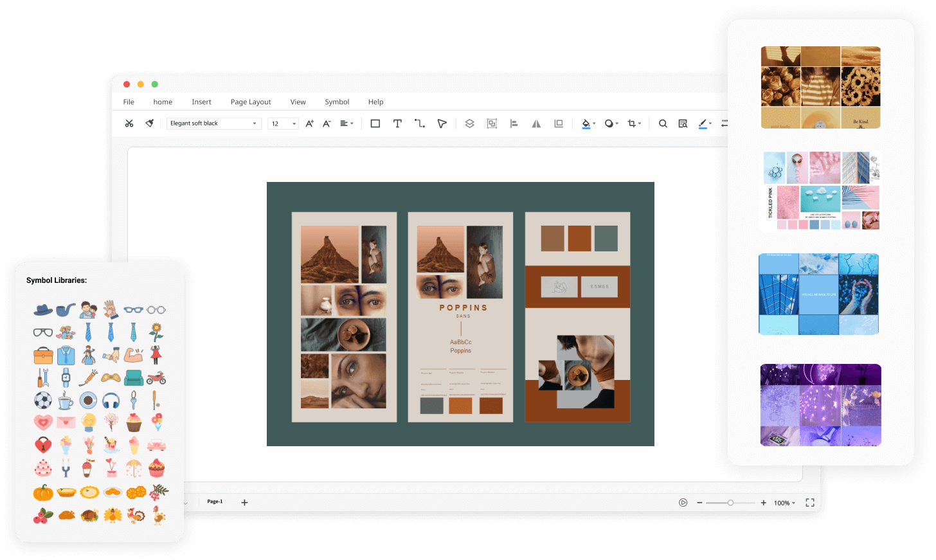Click the Align left icon
The width and height of the screenshot is (936, 560).
(x=514, y=123)
